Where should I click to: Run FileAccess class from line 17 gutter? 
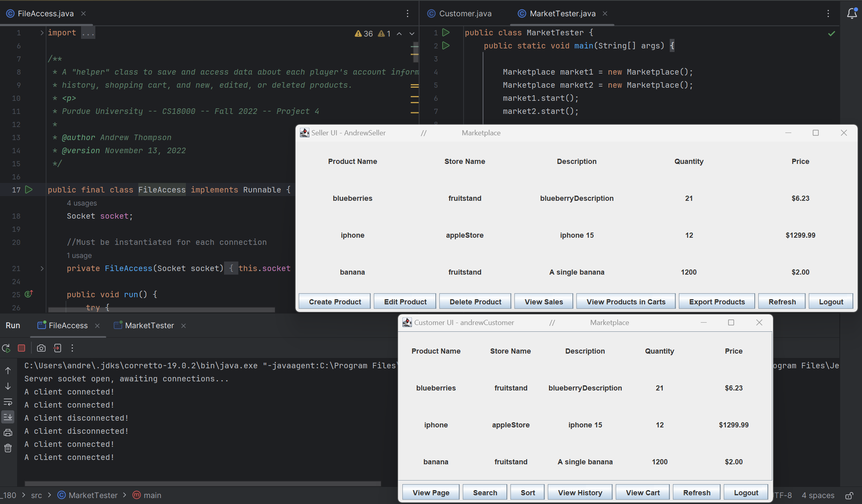(x=29, y=190)
